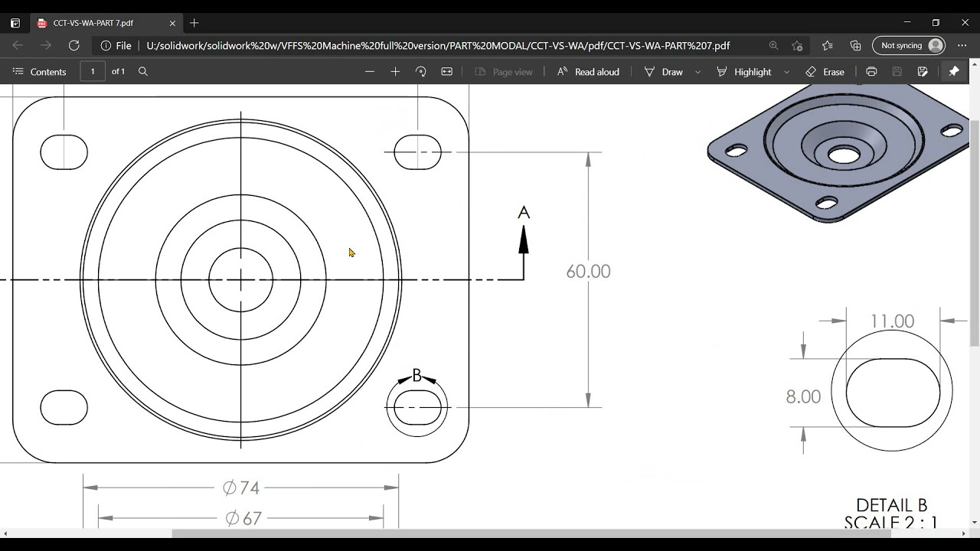Open the Favorites list
The image size is (980, 551).
point(828,46)
